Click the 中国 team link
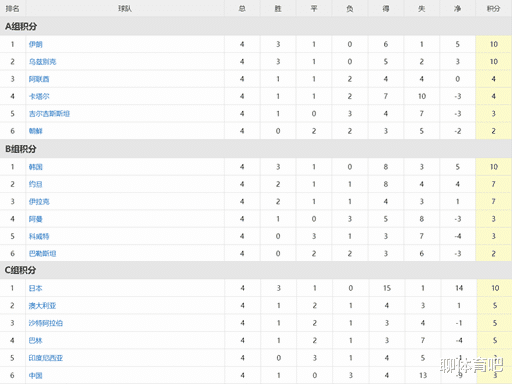512x384 pixels. tap(36, 375)
